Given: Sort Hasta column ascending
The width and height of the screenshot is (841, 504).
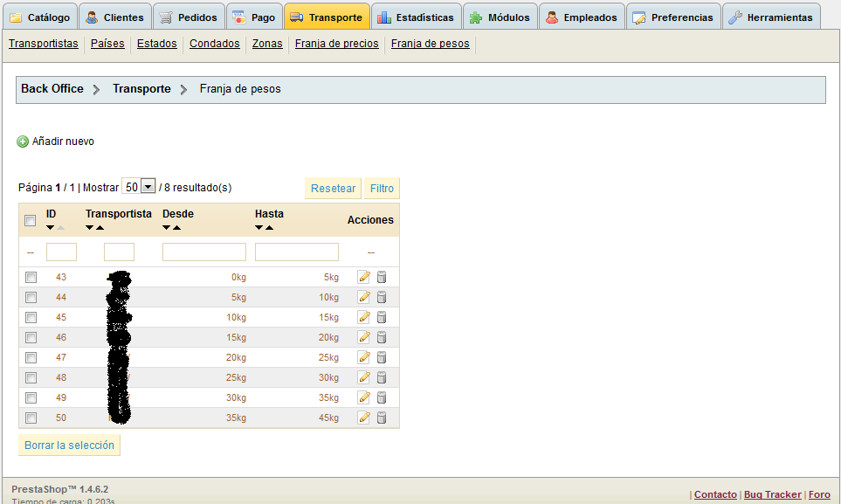Looking at the screenshot, I should pyautogui.click(x=269, y=228).
